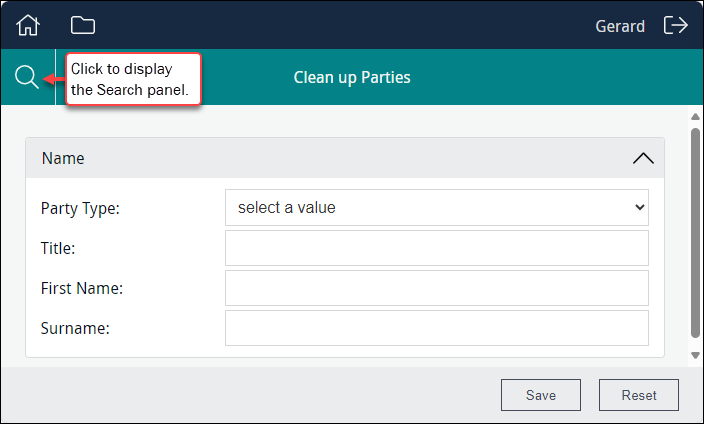The width and height of the screenshot is (704, 424).
Task: Click the Clean up Parties title
Action: pyautogui.click(x=352, y=77)
